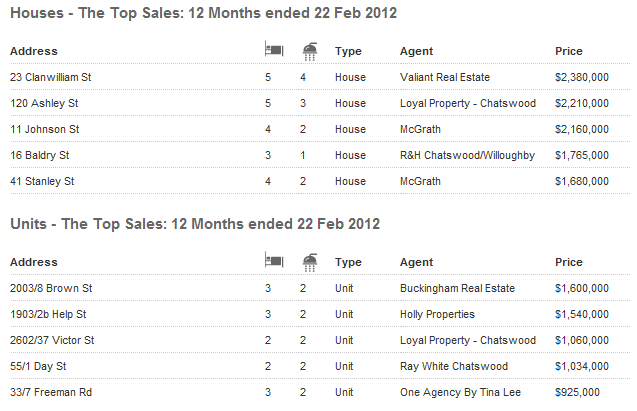The height and width of the screenshot is (411, 637).
Task: Click the Price column header in Houses
Action: 569,51
